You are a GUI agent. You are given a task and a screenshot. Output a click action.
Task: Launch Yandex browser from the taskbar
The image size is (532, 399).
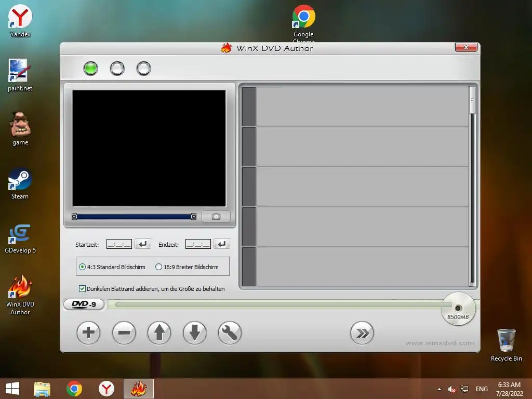click(107, 389)
